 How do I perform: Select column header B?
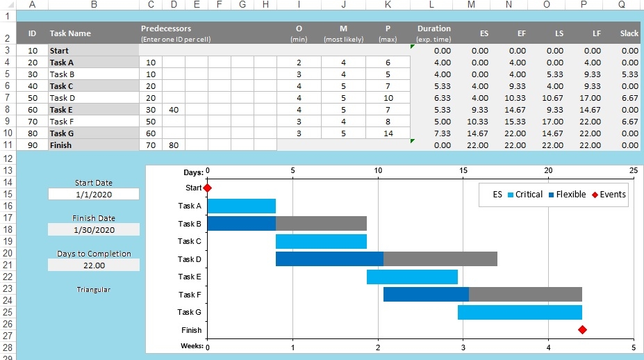click(94, 5)
